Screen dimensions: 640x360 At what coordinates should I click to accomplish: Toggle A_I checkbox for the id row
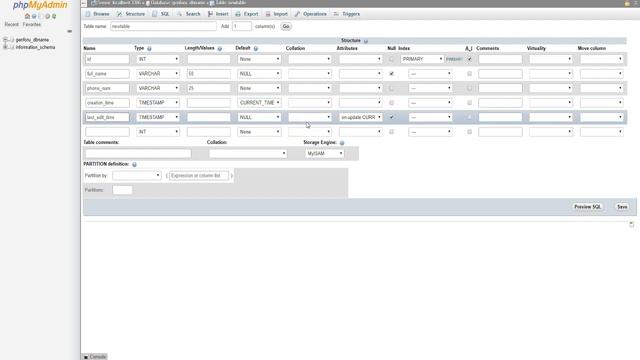[x=469, y=59]
